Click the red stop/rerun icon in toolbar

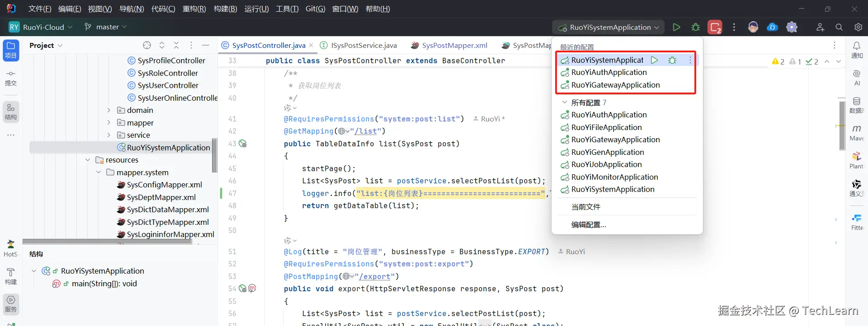(715, 28)
